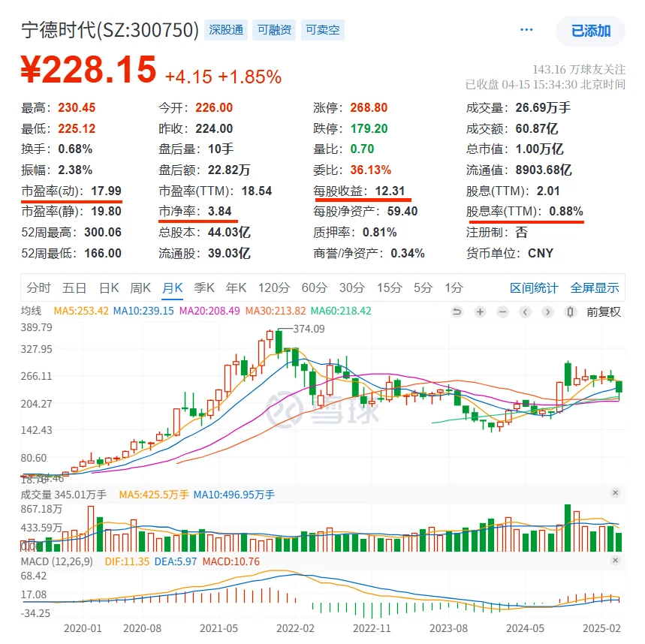The width and height of the screenshot is (645, 644).
Task: Open the drawing tool icon beside 前复权
Action: (570, 311)
